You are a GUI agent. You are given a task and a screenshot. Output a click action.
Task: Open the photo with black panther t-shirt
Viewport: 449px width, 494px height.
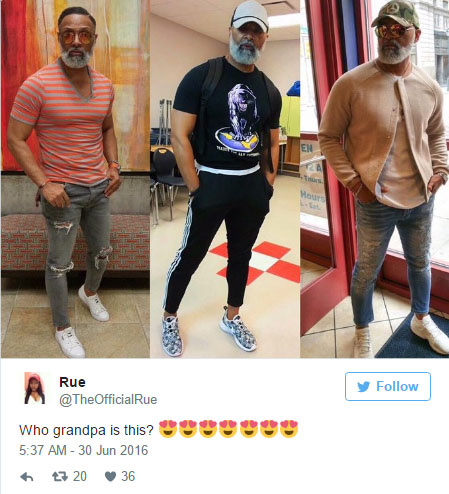pyautogui.click(x=225, y=179)
